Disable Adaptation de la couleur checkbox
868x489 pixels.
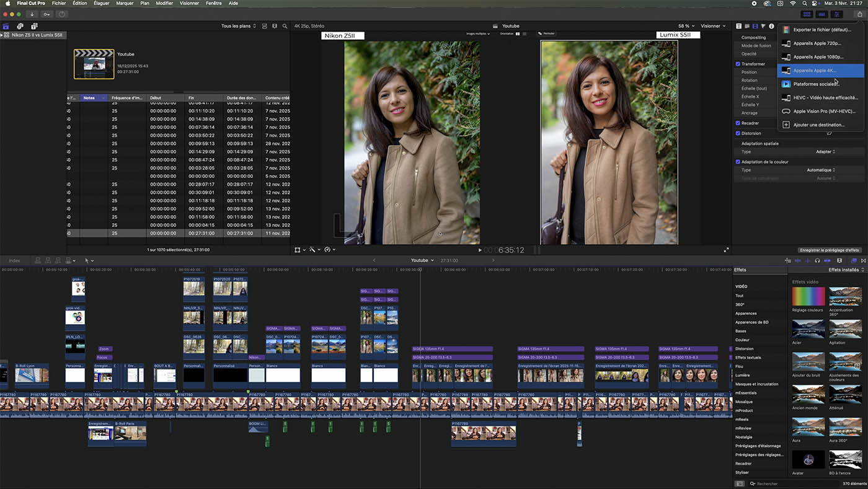(x=738, y=162)
